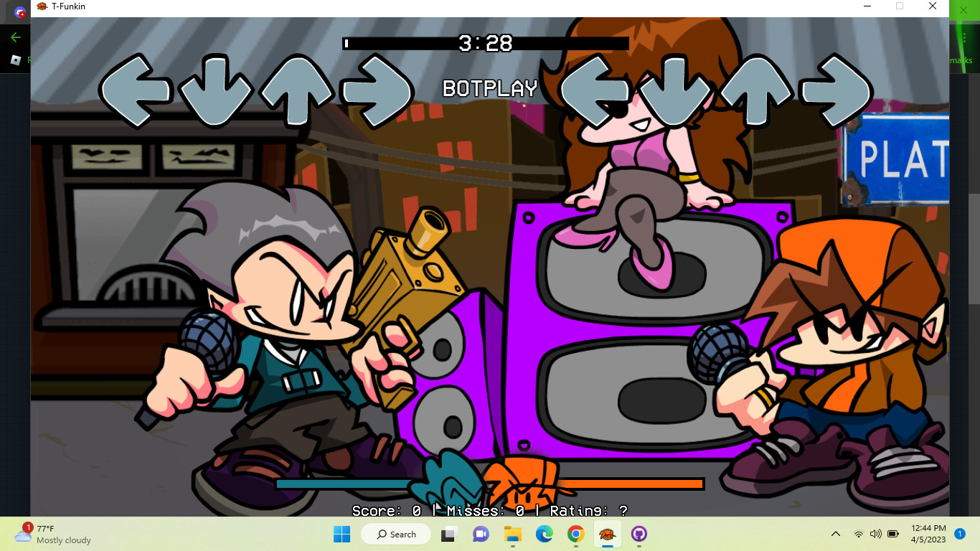Expand the system tray hidden icons chevron
The width and height of the screenshot is (980, 551).
point(836,534)
